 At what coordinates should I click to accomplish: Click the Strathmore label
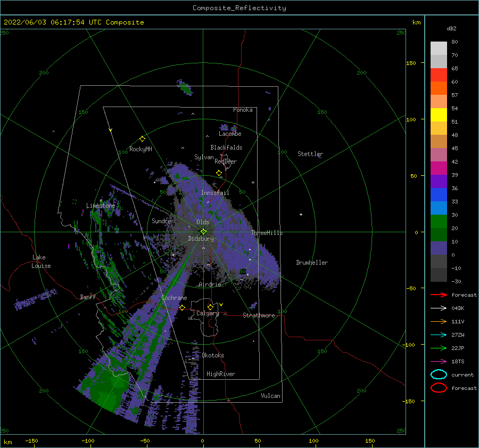(x=259, y=315)
